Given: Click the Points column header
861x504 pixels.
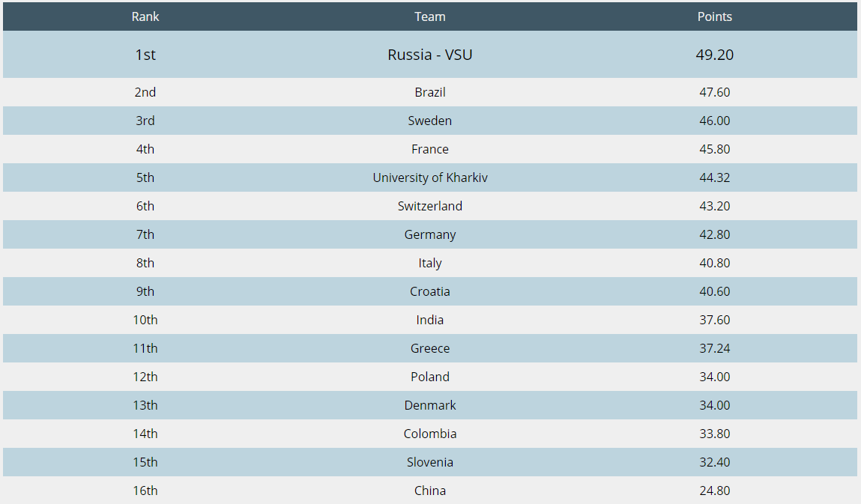Looking at the screenshot, I should [x=715, y=16].
